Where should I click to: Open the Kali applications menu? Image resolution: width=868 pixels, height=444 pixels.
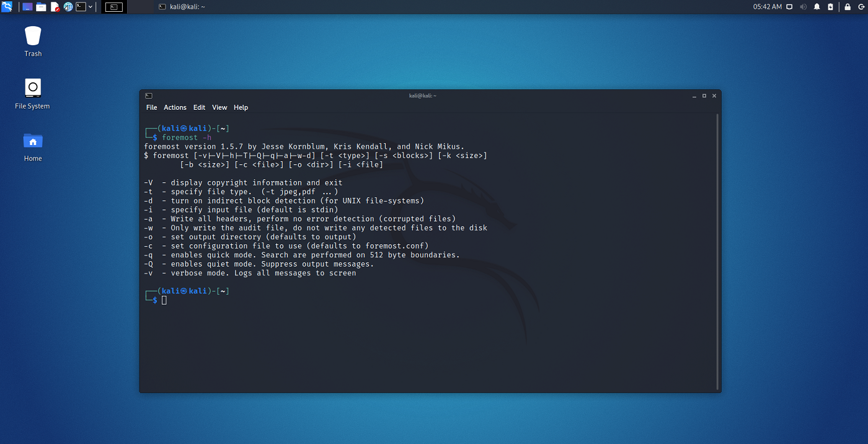[x=7, y=7]
